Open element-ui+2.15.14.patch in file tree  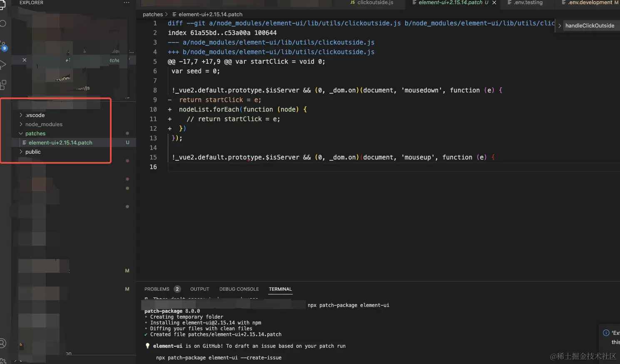[x=60, y=143]
